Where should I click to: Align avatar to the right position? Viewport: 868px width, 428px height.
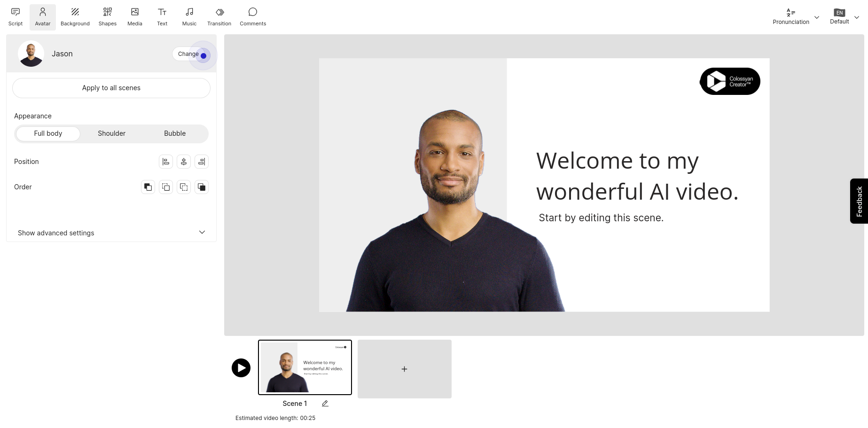pyautogui.click(x=202, y=162)
